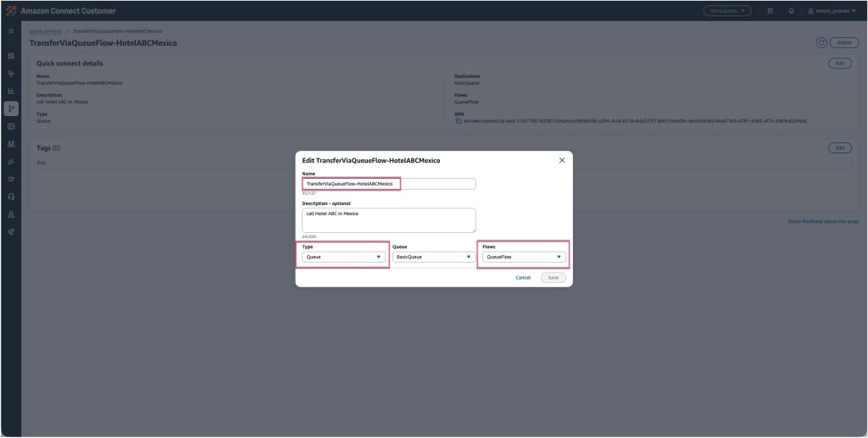
Task: Open the notifications bell icon
Action: tap(792, 10)
